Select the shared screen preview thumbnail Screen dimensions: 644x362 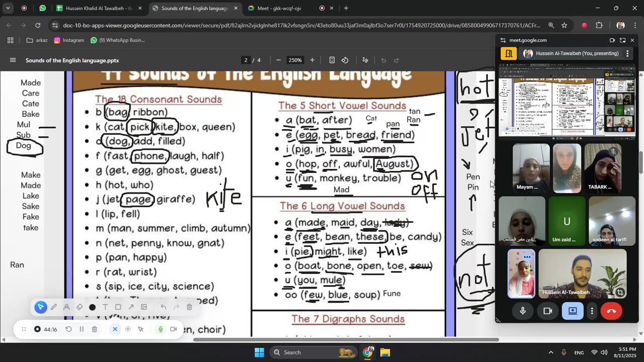tap(567, 103)
